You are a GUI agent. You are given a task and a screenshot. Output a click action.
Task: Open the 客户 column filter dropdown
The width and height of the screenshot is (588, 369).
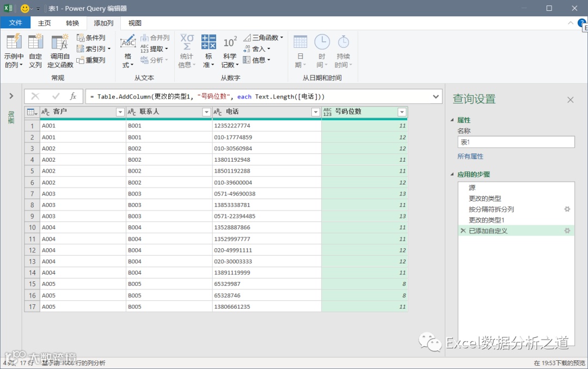(120, 112)
